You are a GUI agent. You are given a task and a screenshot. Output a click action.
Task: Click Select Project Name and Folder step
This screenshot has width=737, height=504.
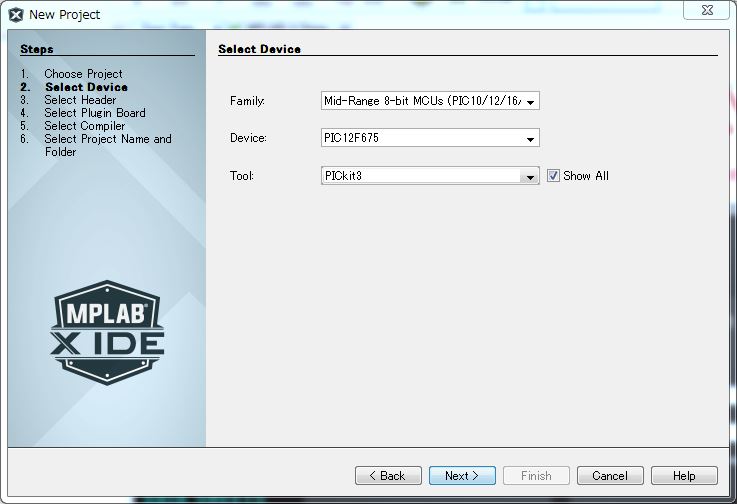click(107, 139)
